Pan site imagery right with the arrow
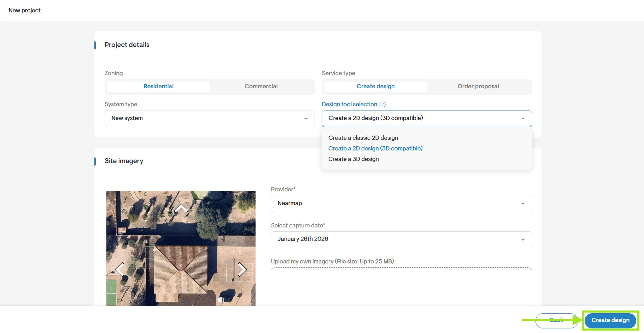 (x=242, y=269)
